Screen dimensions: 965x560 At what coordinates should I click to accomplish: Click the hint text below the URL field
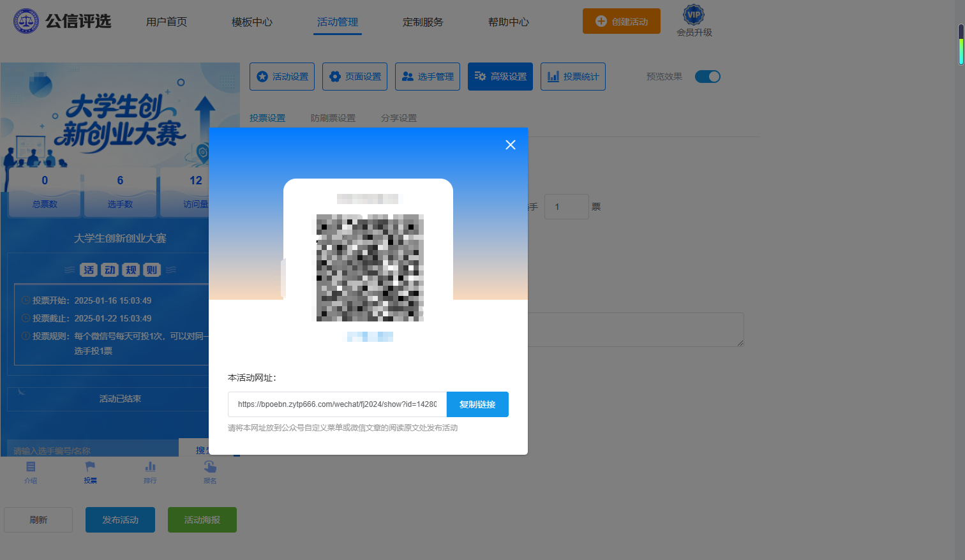[343, 428]
